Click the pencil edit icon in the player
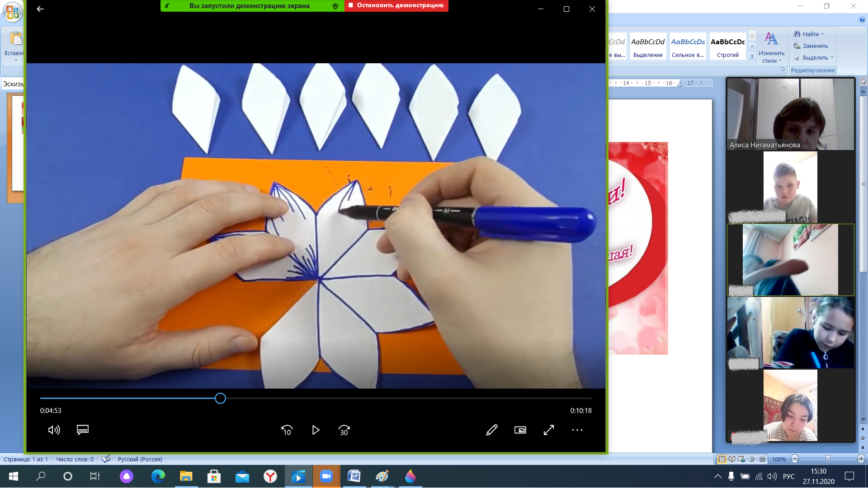Viewport: 868px width, 488px height. pyautogui.click(x=492, y=430)
